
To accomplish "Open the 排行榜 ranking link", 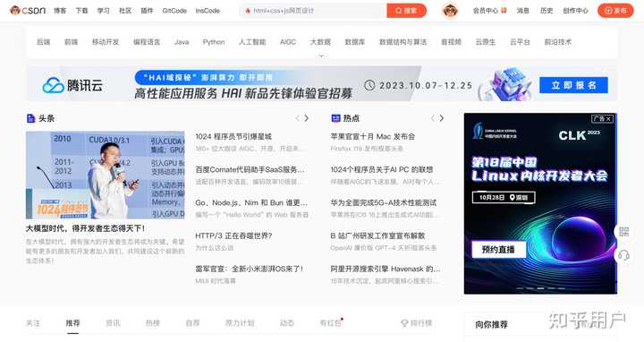I will 417,323.
